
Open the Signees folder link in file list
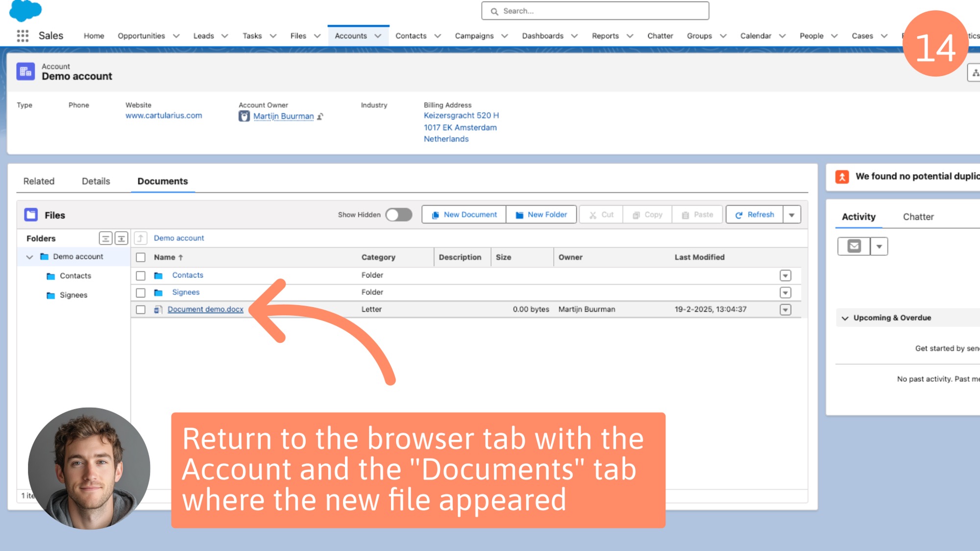(x=186, y=292)
